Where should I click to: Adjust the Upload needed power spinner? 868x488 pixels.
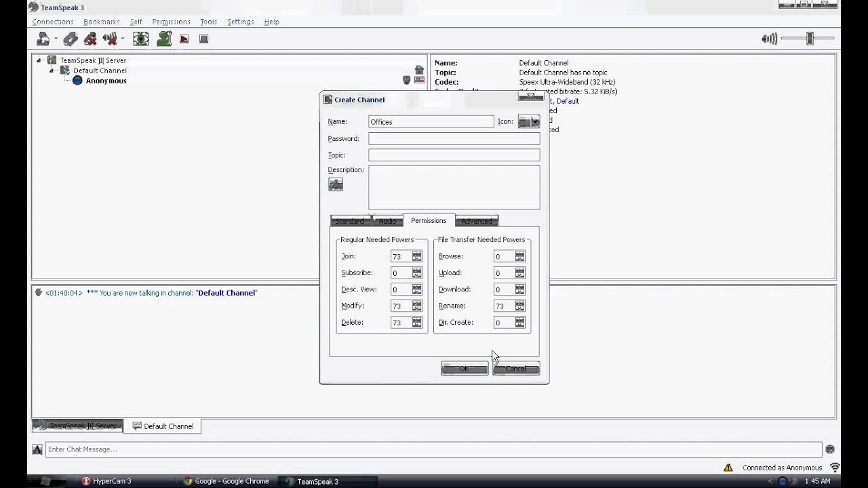tap(520, 272)
